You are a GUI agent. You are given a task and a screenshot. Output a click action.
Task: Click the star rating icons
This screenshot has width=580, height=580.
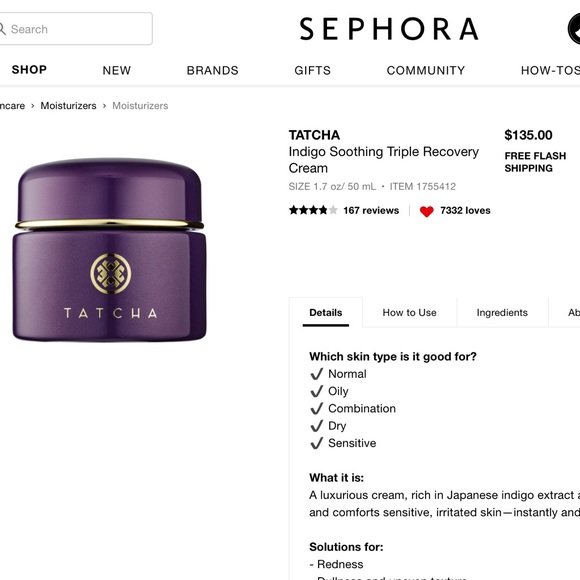pos(313,210)
